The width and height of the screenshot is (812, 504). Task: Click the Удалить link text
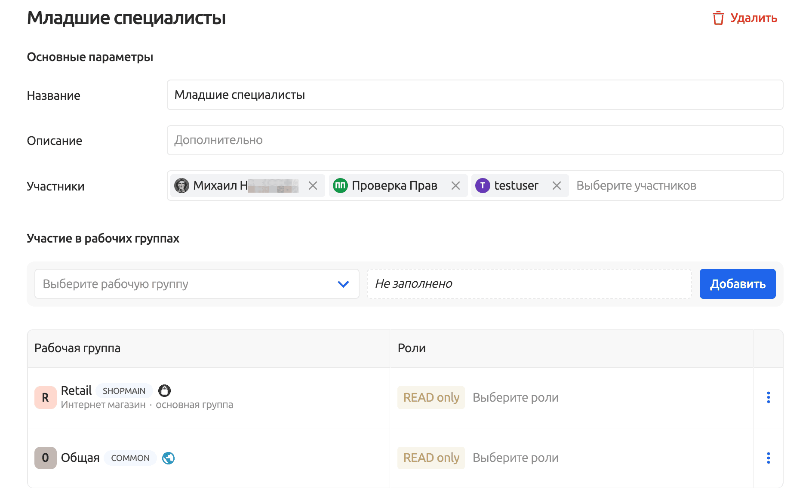(x=754, y=18)
